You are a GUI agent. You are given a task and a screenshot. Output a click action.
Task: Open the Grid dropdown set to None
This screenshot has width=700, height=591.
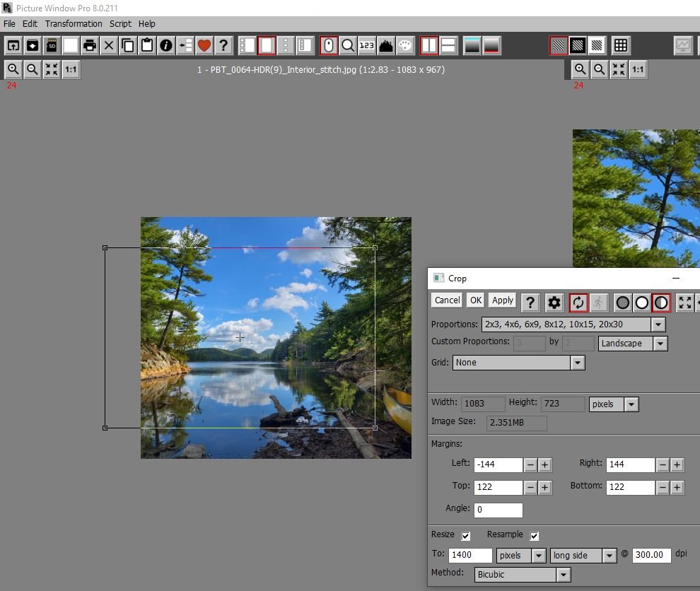[x=577, y=363]
